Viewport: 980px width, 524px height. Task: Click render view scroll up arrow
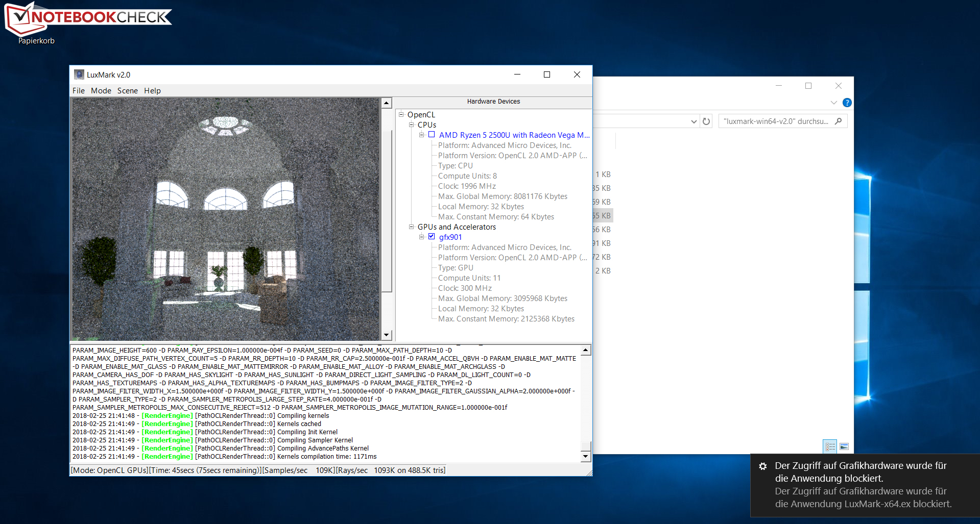387,103
